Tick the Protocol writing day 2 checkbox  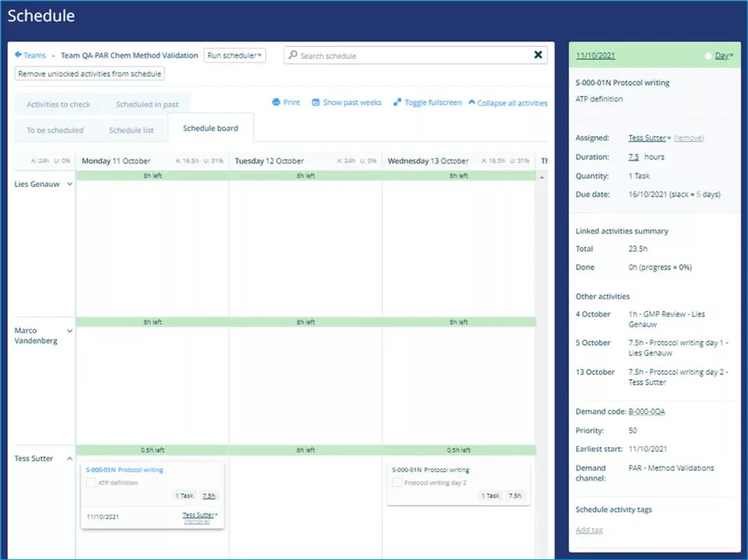coord(397,482)
